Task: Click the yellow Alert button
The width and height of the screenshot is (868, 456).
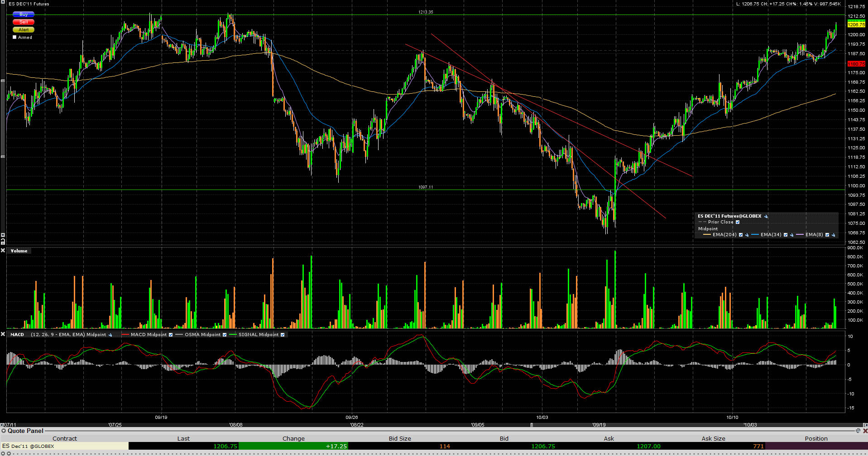Action: 24,30
